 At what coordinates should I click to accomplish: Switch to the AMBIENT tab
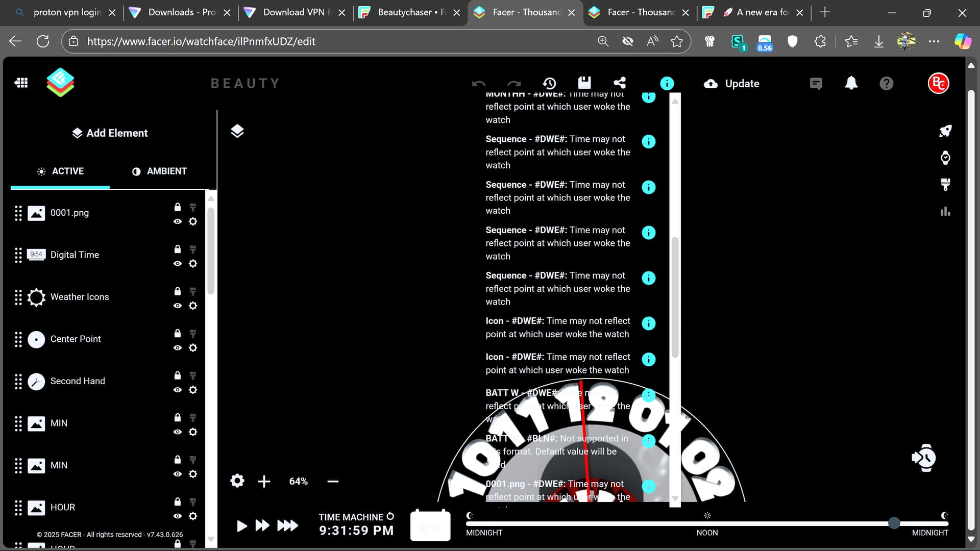coord(159,171)
